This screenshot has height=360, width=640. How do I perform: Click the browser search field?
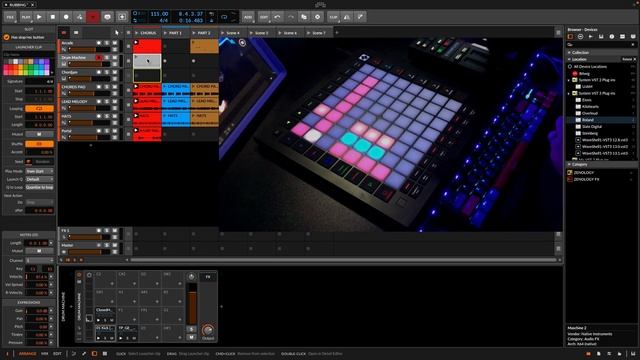coord(600,44)
